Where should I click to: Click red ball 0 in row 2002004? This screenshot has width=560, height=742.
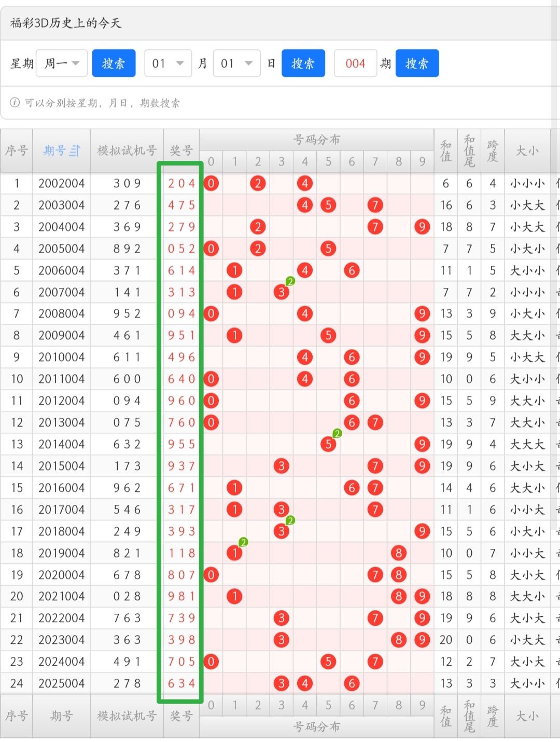point(211,183)
